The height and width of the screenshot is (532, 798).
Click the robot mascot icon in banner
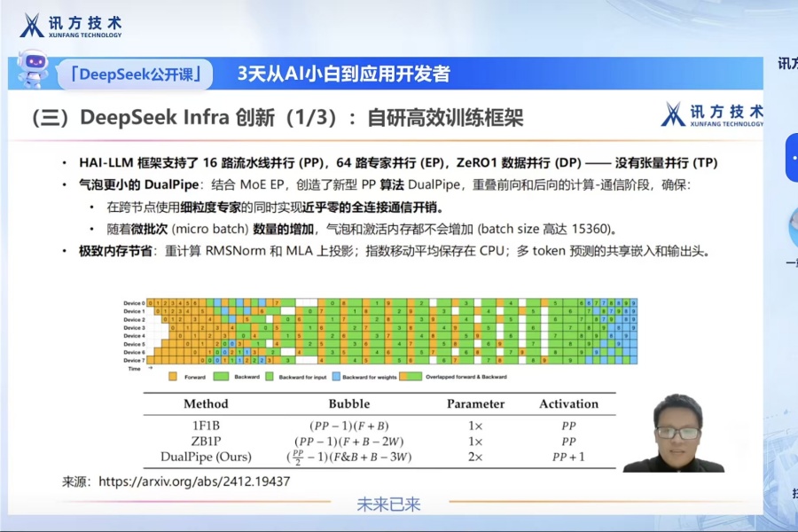click(34, 69)
